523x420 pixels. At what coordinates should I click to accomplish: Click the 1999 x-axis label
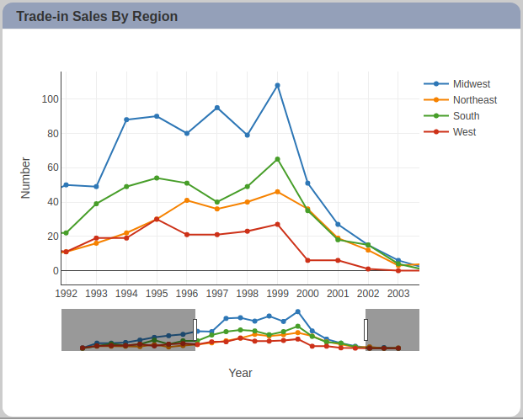tap(278, 294)
